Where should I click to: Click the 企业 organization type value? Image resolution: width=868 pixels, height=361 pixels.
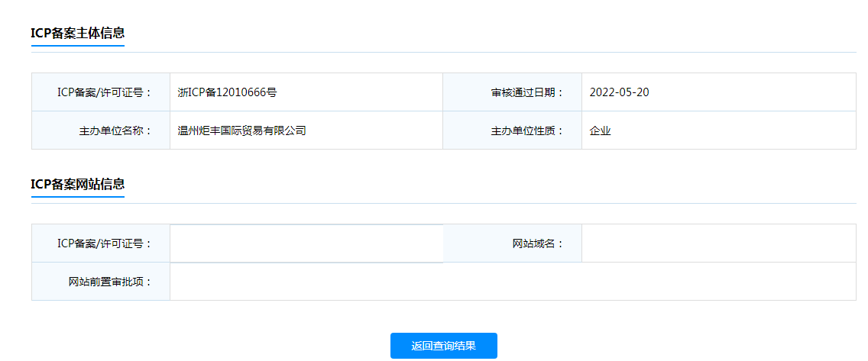(x=601, y=131)
